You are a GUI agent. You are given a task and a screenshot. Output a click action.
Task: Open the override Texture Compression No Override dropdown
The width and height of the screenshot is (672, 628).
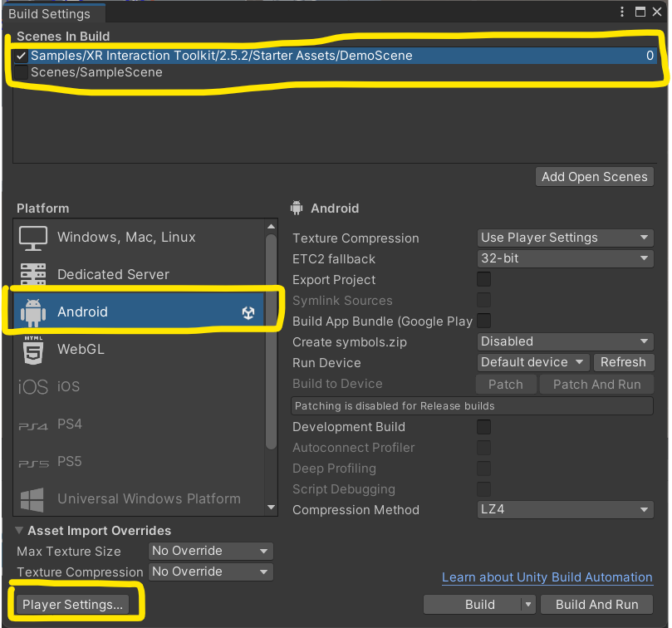pyautogui.click(x=210, y=572)
